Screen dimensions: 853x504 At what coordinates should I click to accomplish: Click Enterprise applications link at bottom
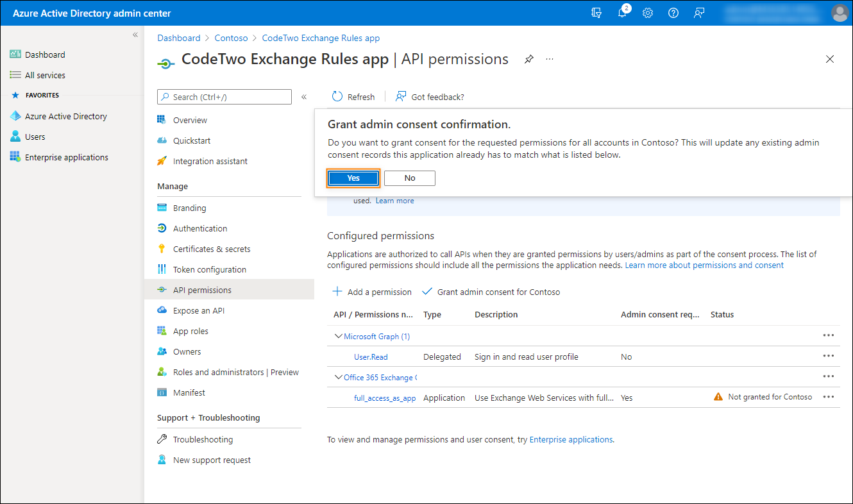click(571, 439)
